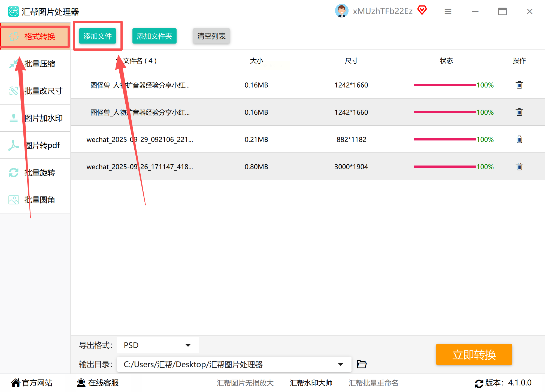Click the hamburger menu icon in title bar
Viewport: 545px width, 392px height.
[448, 11]
